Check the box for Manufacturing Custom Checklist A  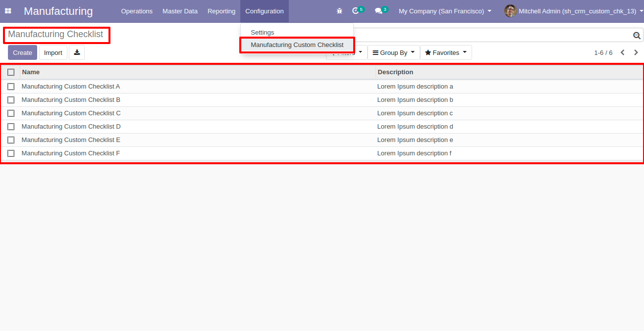11,87
